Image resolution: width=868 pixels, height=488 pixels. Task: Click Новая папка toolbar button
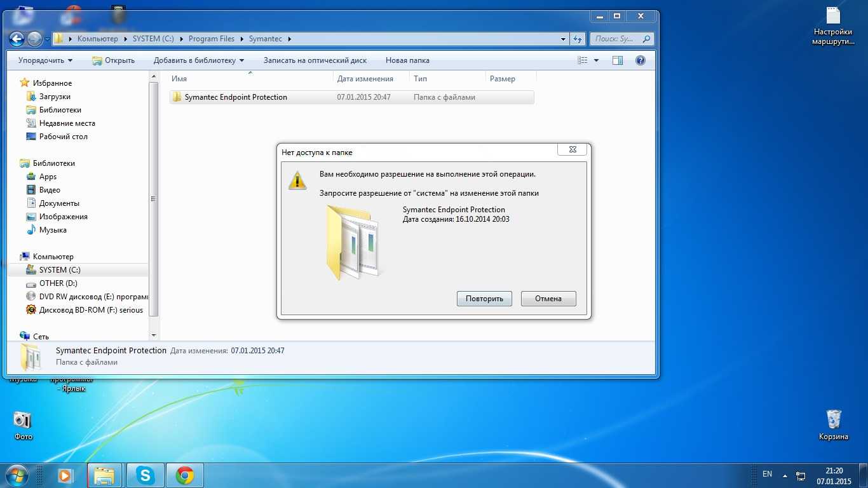[407, 60]
